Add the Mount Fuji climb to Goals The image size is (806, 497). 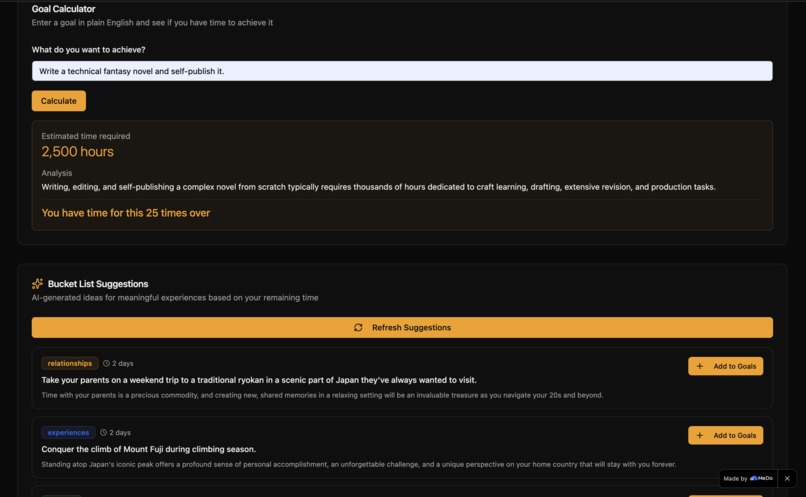[725, 435]
